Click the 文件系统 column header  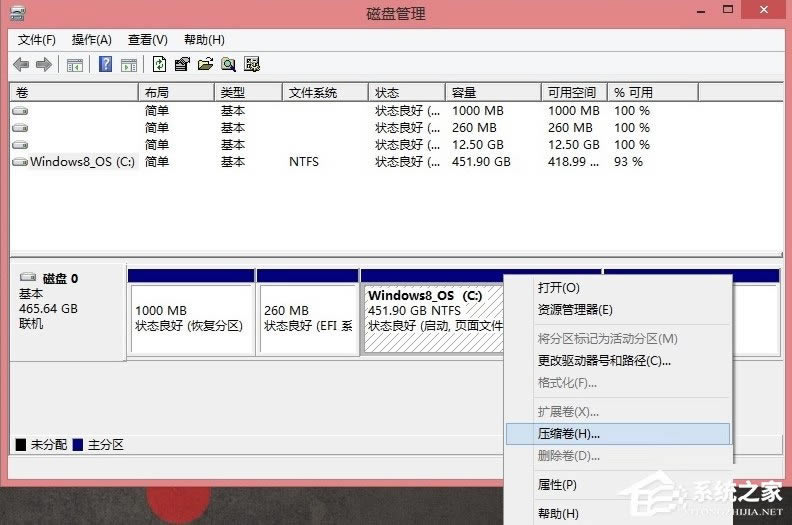coord(325,92)
